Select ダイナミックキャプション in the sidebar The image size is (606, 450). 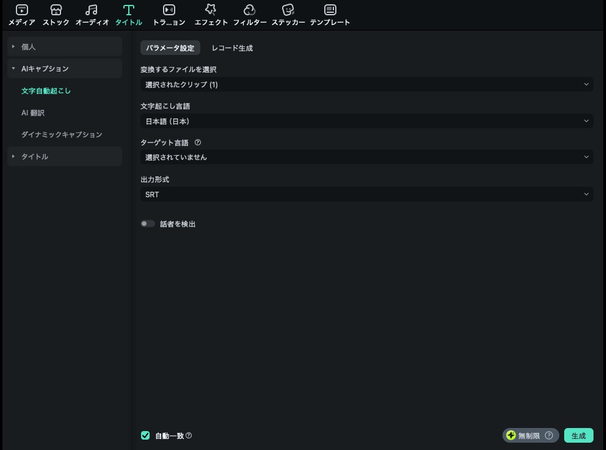point(61,135)
